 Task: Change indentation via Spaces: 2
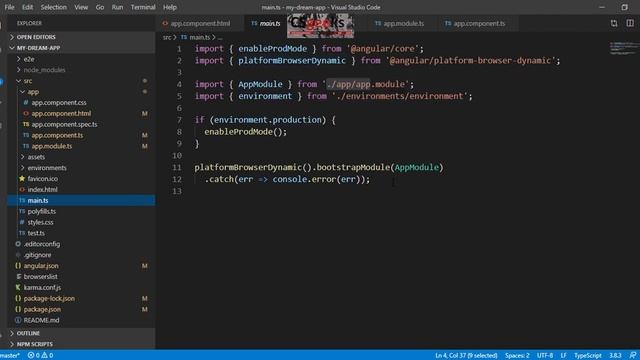(x=517, y=356)
